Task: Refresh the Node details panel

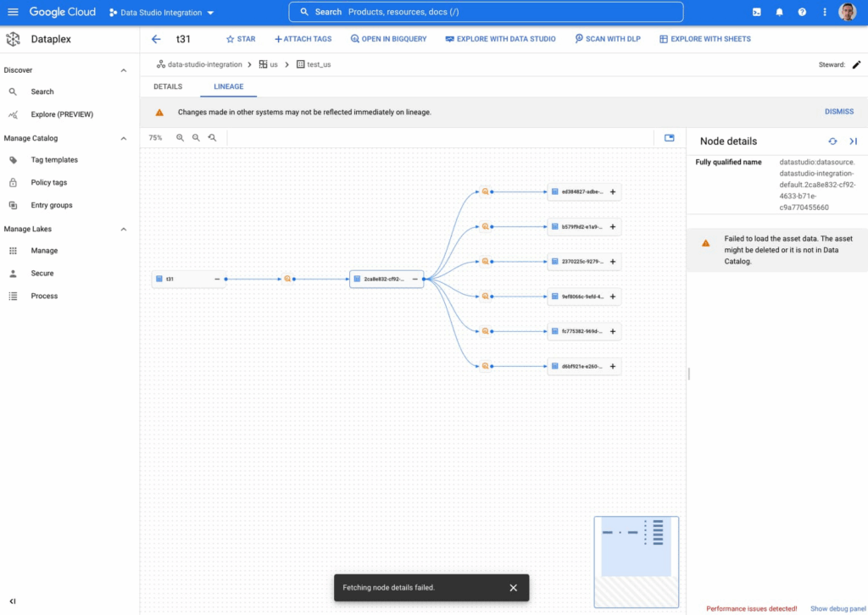Action: tap(832, 141)
